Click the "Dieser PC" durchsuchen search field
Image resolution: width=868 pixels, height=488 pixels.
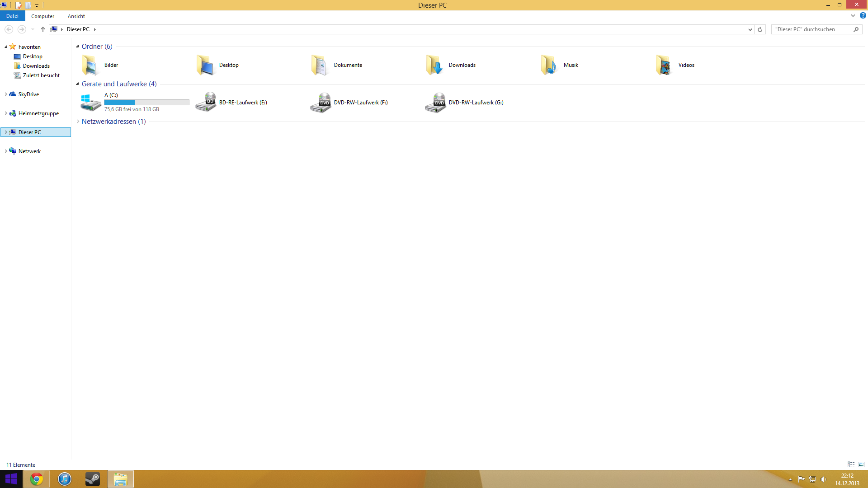811,29
